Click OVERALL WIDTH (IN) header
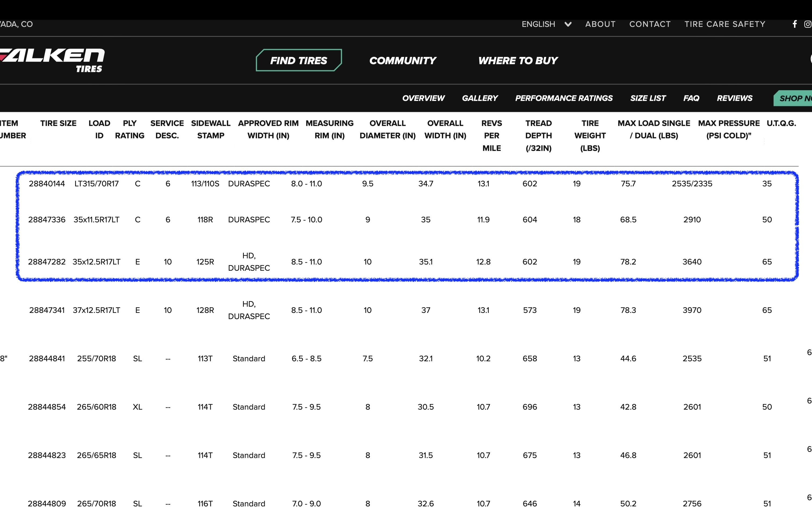812x527 pixels. [445, 129]
